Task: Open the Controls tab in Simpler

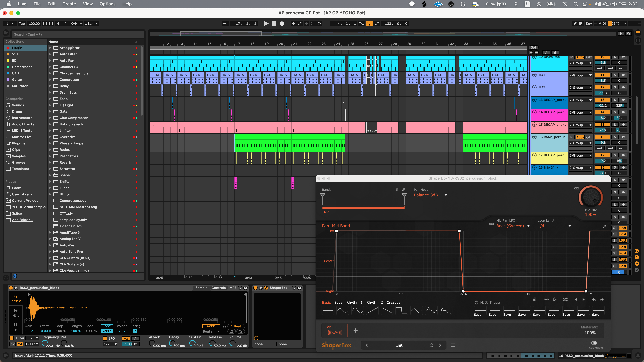Action: pyautogui.click(x=219, y=288)
